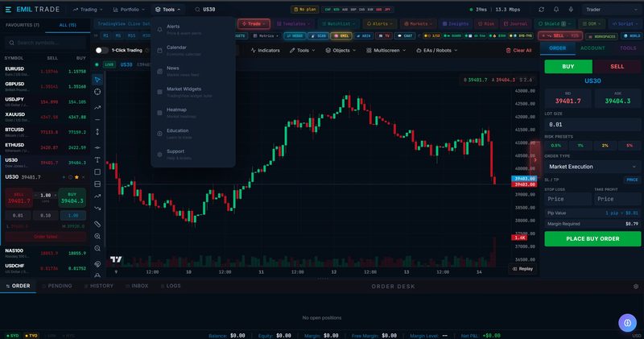Open the Trader profile dropdown

tap(611, 10)
